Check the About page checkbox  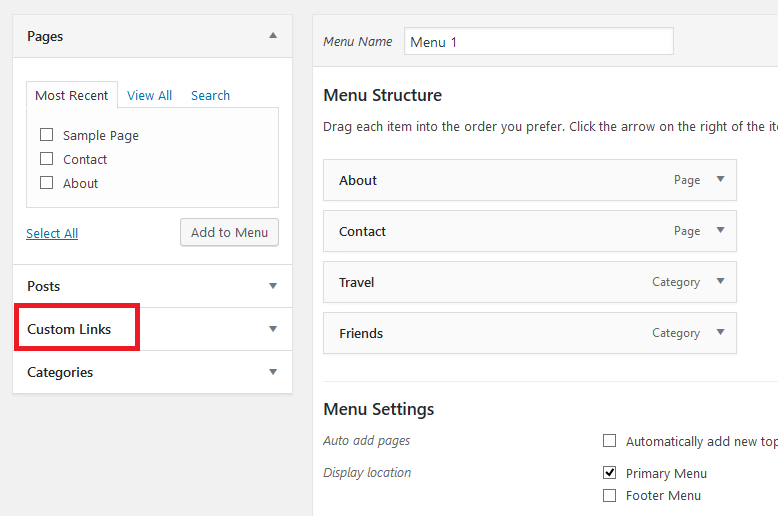(47, 183)
